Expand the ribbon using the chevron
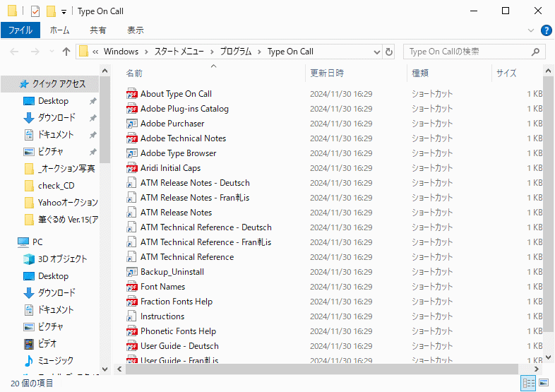 tap(531, 30)
